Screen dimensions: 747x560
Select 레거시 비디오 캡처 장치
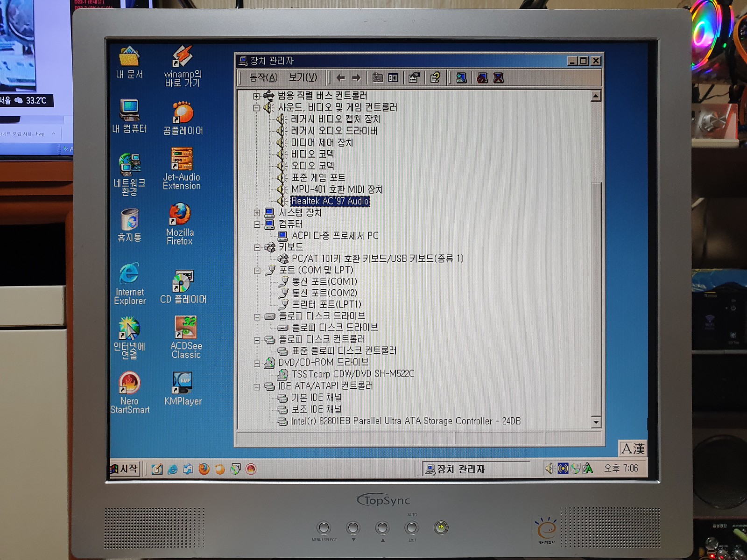click(x=335, y=119)
